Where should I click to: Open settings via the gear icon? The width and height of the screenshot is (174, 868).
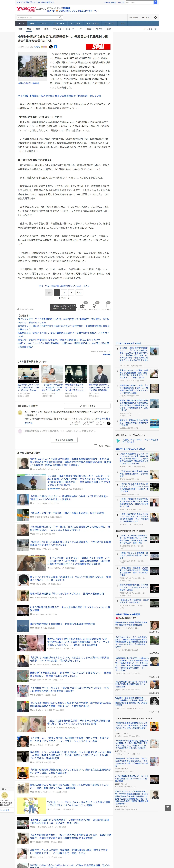pos(155,18)
